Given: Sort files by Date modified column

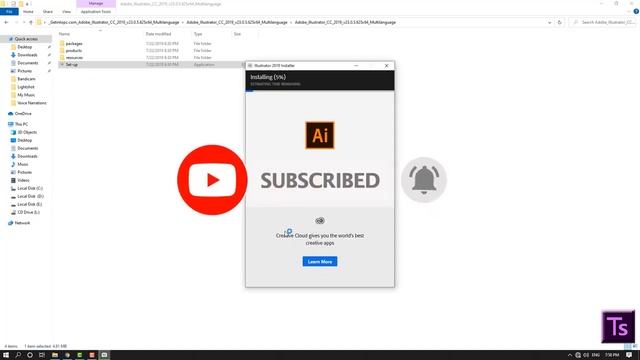Looking at the screenshot, I should (158, 34).
